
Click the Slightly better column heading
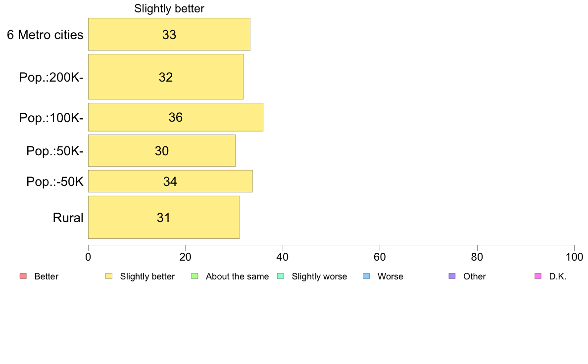pos(169,9)
